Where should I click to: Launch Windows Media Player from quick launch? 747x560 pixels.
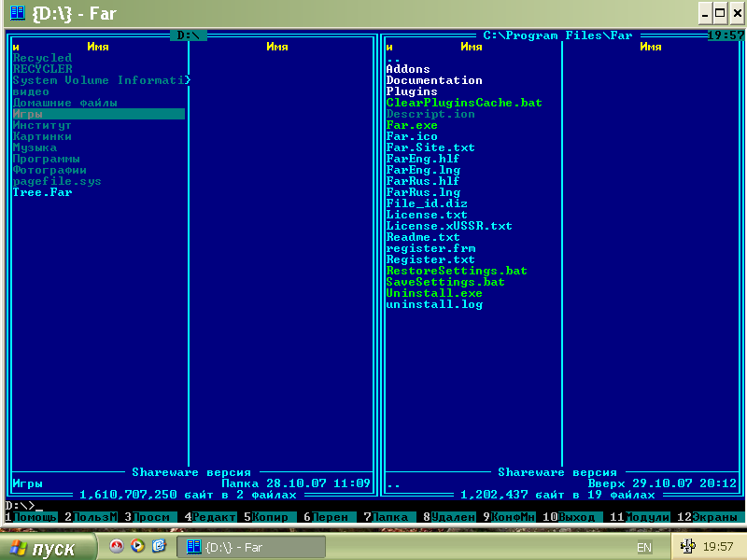[x=137, y=546]
